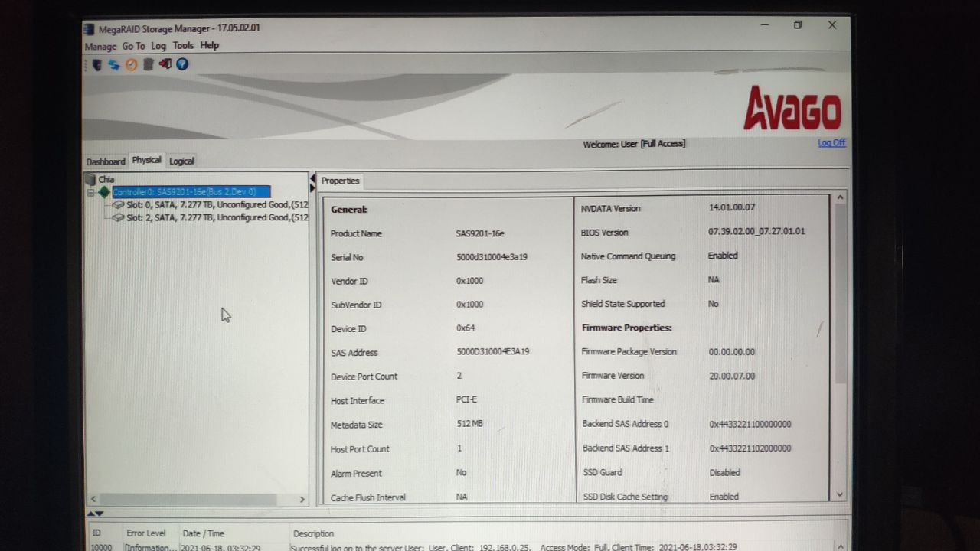980x551 pixels.
Task: Click the Firmware Properties heading
Action: [x=626, y=328]
